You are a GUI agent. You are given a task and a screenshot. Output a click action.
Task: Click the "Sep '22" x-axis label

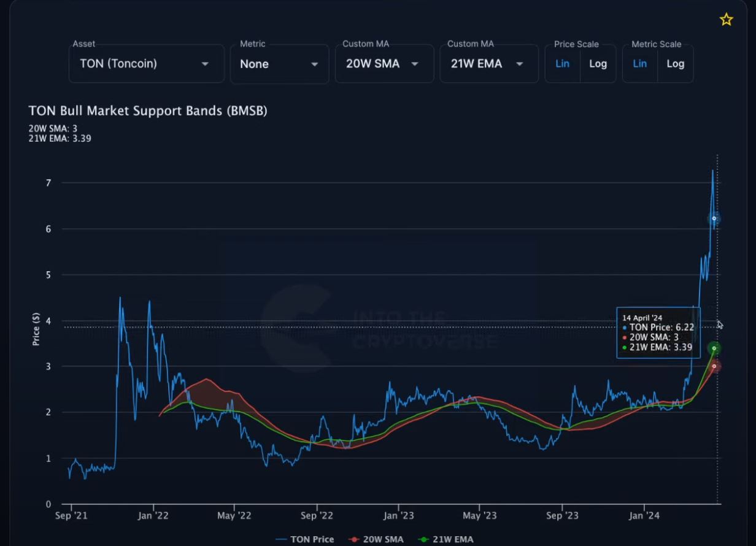[317, 516]
